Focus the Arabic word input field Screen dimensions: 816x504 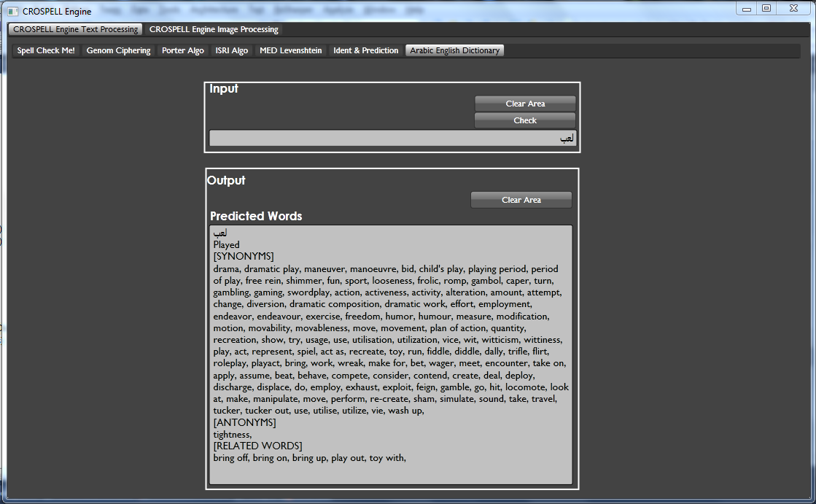(392, 139)
